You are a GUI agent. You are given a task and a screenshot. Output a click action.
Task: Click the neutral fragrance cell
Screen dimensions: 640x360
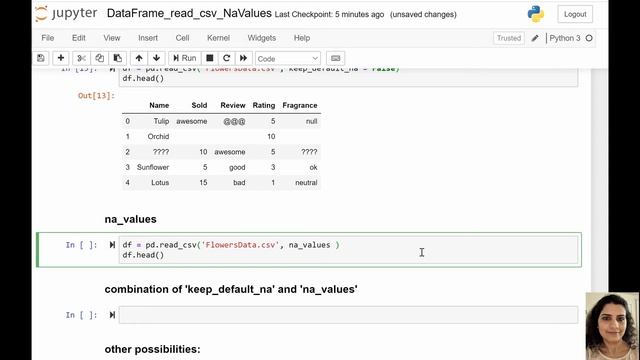pos(306,182)
